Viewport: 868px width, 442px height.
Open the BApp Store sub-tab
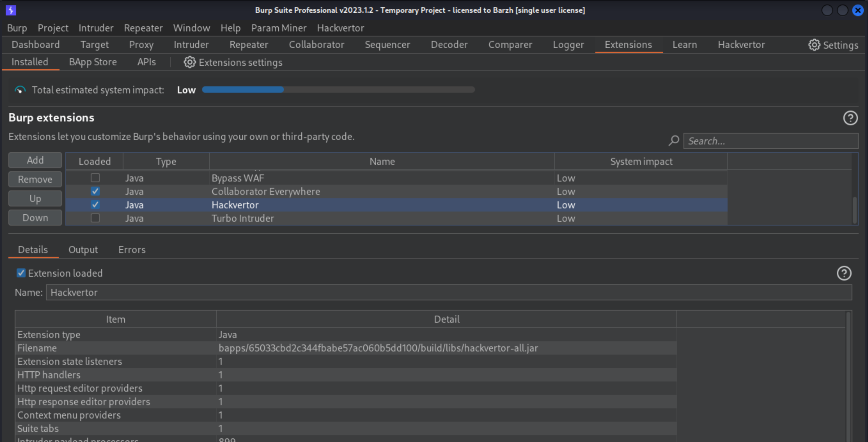(93, 62)
